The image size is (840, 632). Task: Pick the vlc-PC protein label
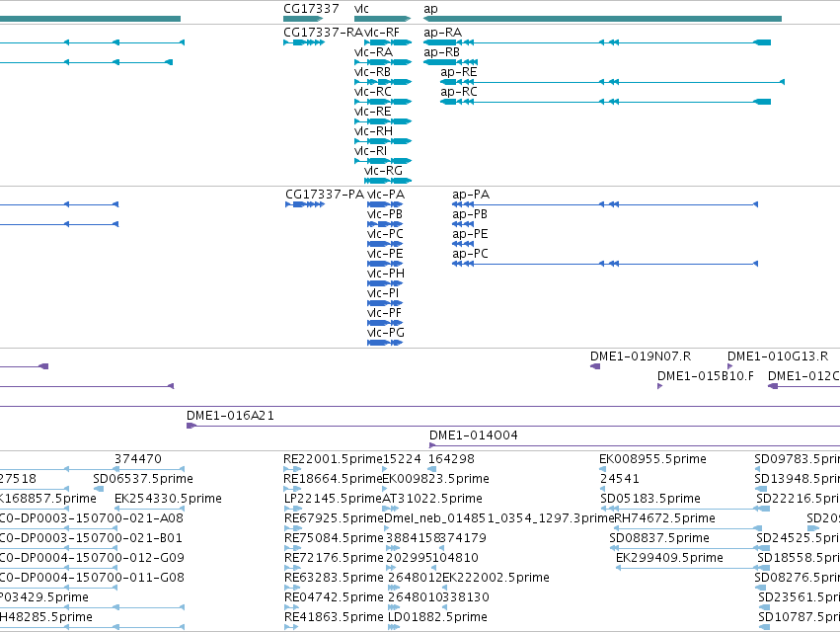click(x=385, y=234)
